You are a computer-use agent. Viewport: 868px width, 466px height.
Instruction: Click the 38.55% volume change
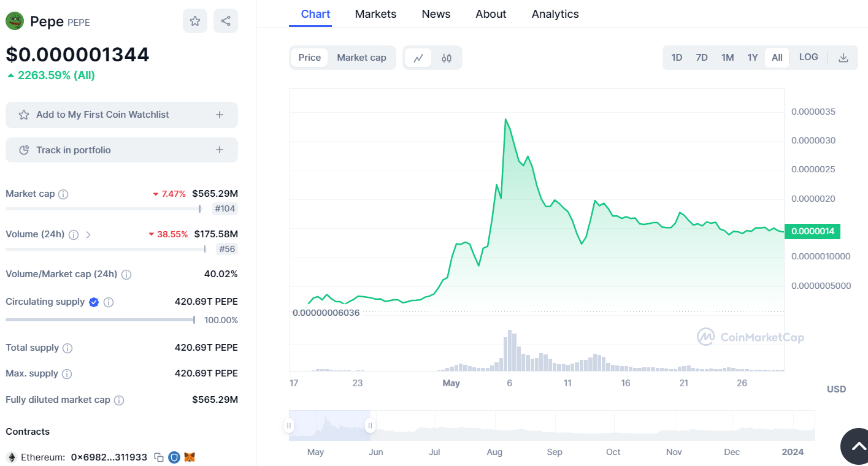point(168,234)
